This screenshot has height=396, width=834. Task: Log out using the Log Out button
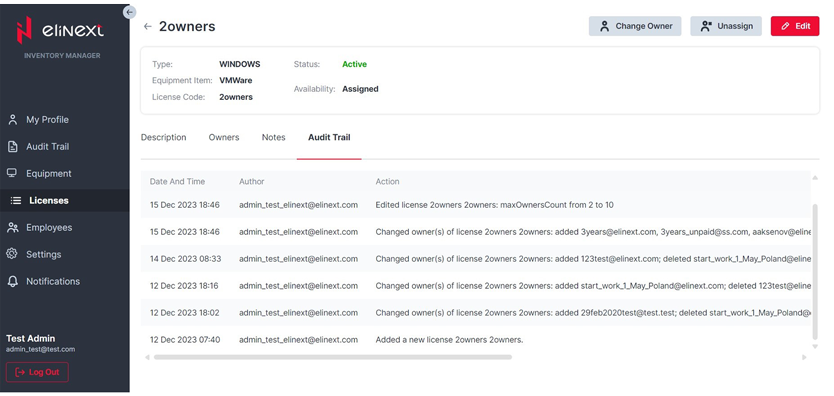point(37,372)
